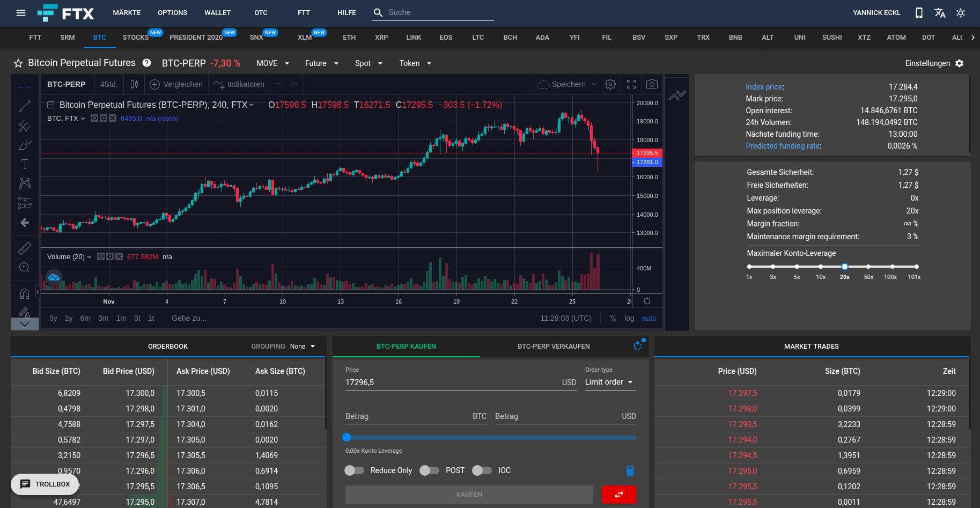Enable the Reduce Only order option
Viewport: 980px width, 508px height.
pos(354,470)
